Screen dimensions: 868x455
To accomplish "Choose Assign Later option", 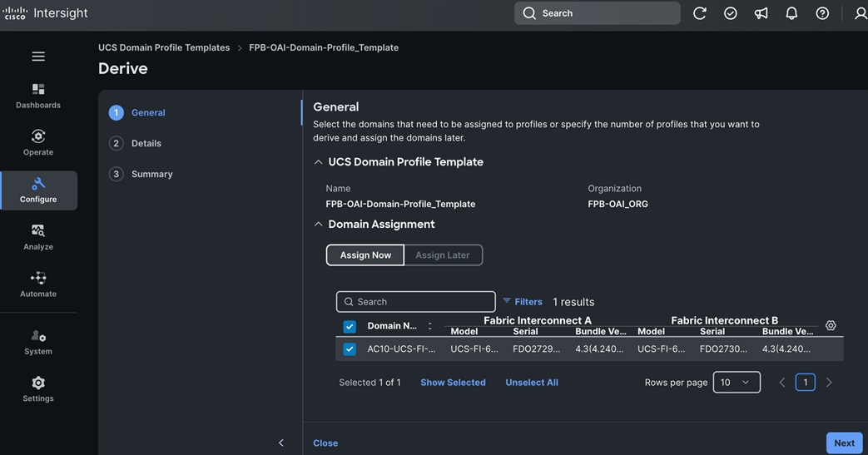I will pyautogui.click(x=443, y=255).
